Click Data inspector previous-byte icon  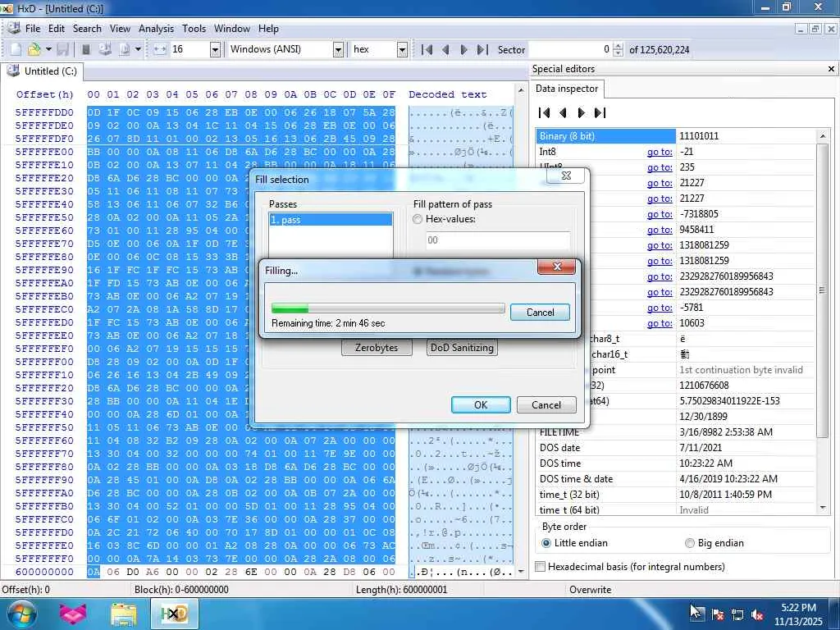(563, 112)
